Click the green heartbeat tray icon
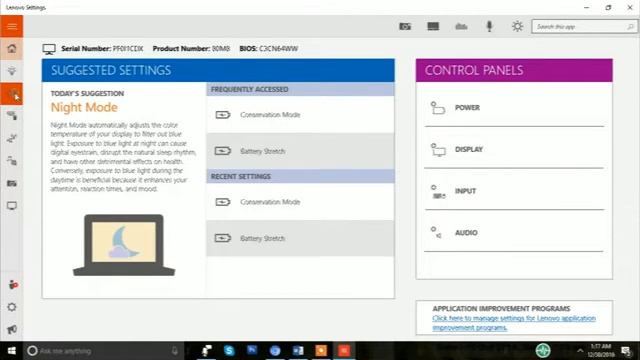This screenshot has height=360, width=640. tap(543, 351)
